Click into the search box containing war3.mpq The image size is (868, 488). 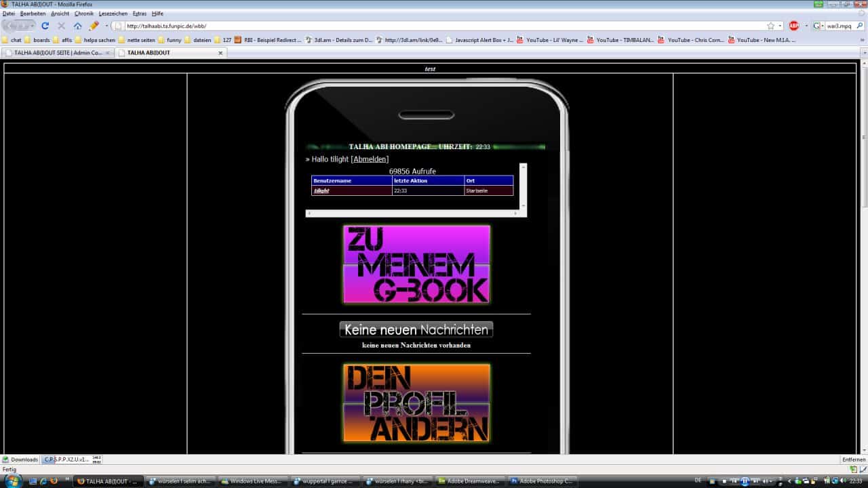838,26
